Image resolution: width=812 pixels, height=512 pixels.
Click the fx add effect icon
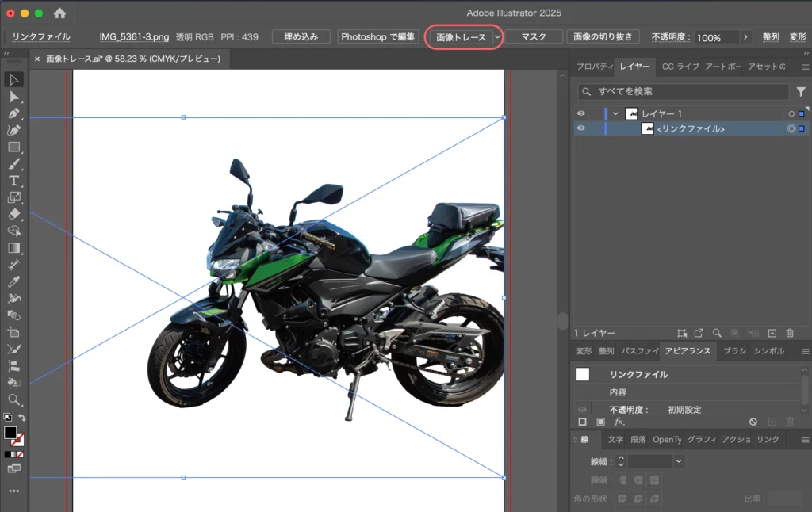pos(619,422)
